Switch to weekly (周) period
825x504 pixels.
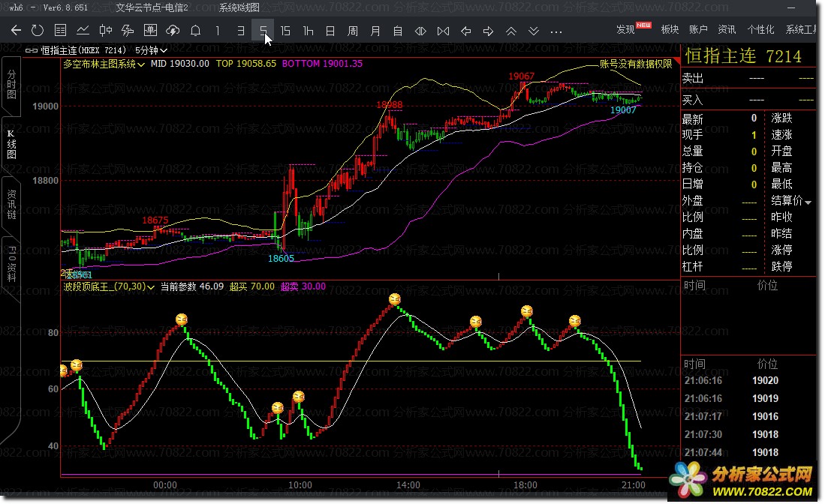[x=353, y=31]
